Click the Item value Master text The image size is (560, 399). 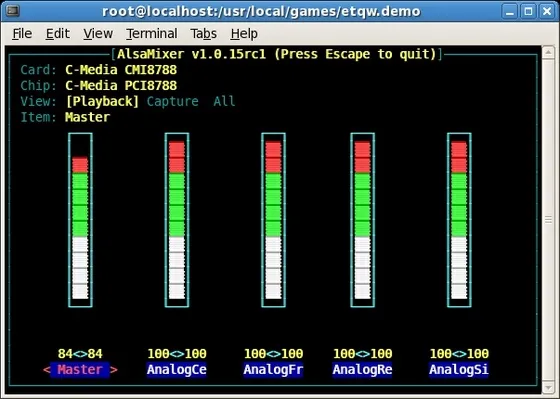click(88, 117)
